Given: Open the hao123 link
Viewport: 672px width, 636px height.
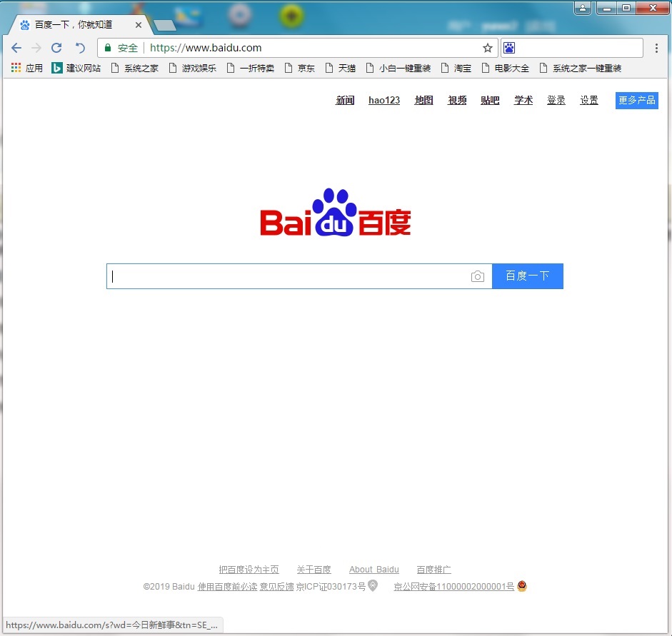Looking at the screenshot, I should pyautogui.click(x=384, y=100).
